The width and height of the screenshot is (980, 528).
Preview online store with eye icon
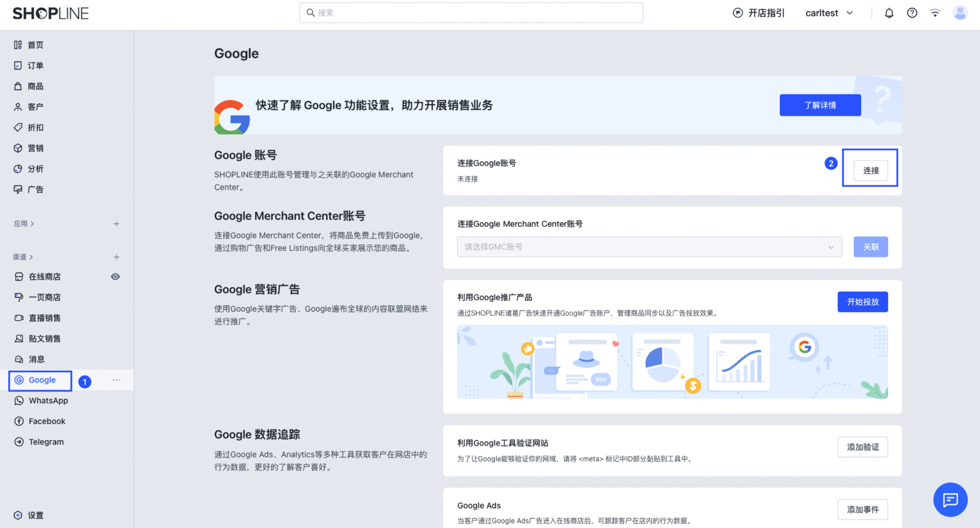pos(115,277)
